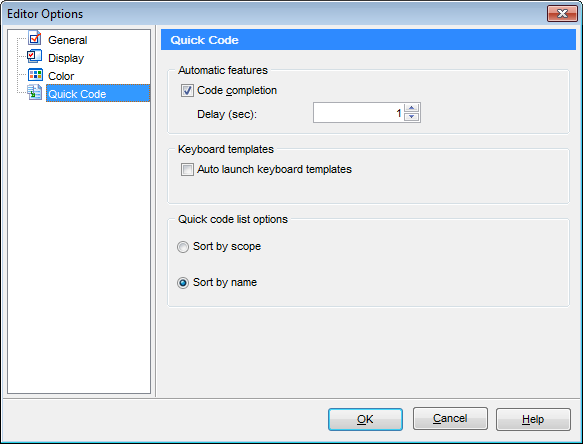Click the Display page icon in tree
The image size is (583, 444).
(35, 57)
